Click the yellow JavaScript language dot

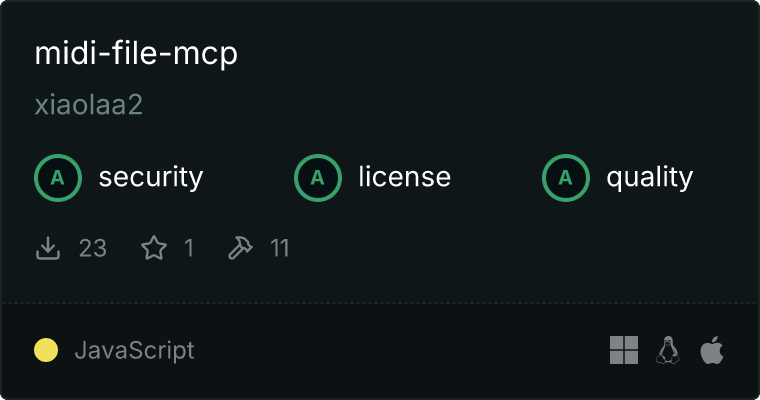point(46,350)
